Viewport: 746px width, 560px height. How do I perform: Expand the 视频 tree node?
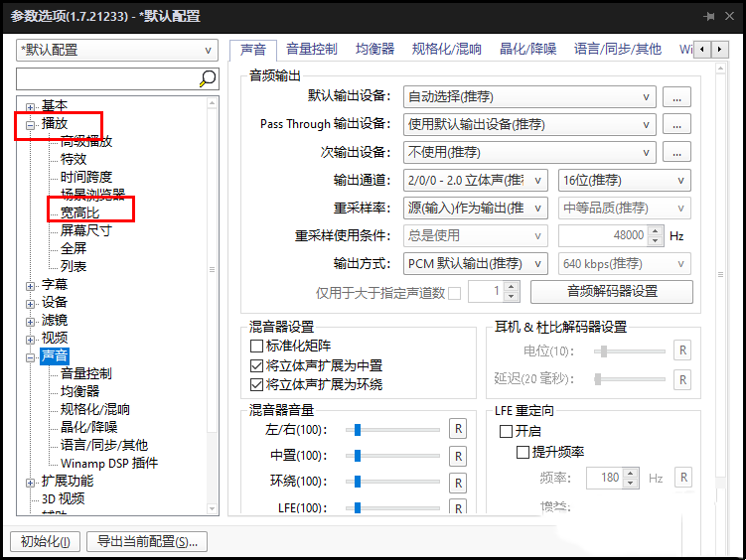click(x=30, y=340)
